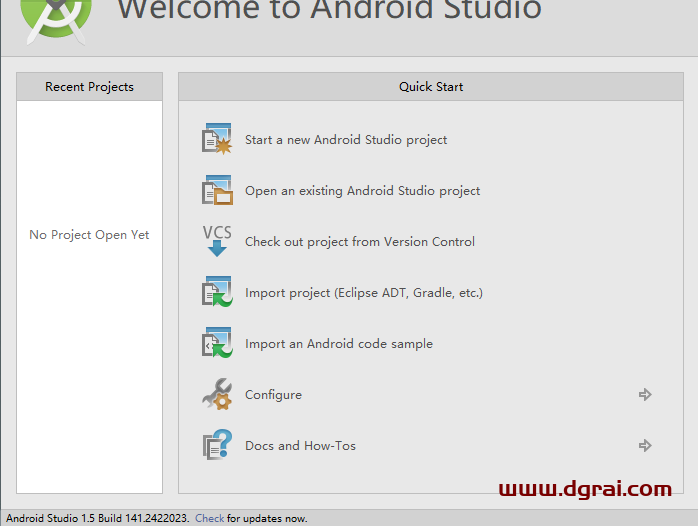Image resolution: width=698 pixels, height=526 pixels.
Task: Click the new Android Studio project icon
Action: 217,139
